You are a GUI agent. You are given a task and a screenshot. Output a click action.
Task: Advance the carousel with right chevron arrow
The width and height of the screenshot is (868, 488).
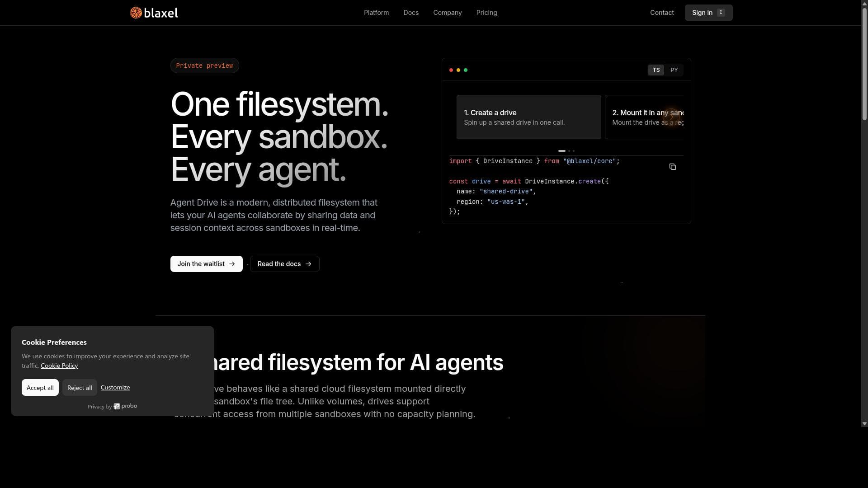[672, 117]
